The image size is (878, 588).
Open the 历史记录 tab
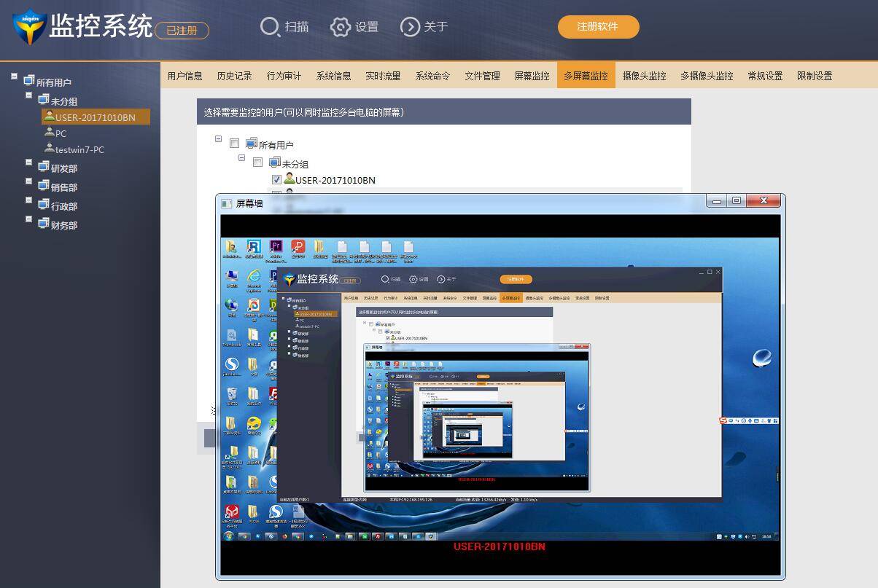(235, 76)
